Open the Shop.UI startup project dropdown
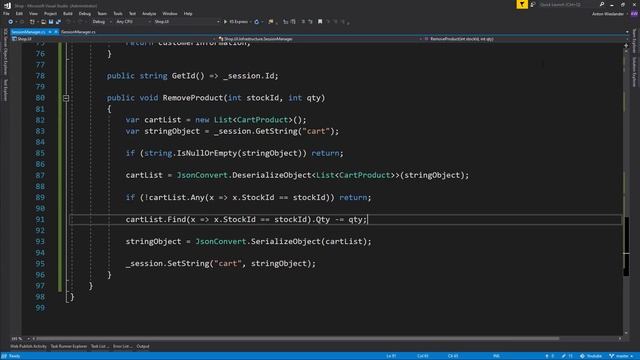This screenshot has height=360, width=640. coord(186,22)
